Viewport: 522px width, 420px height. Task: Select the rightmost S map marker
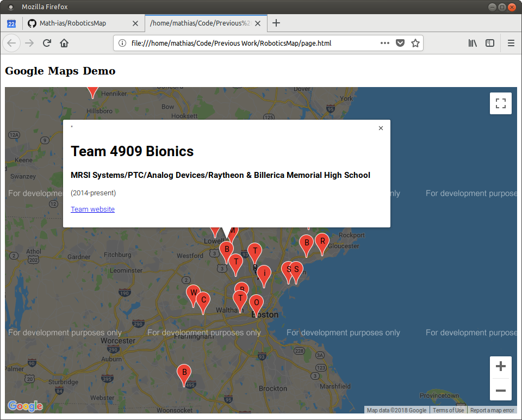[x=296, y=271]
